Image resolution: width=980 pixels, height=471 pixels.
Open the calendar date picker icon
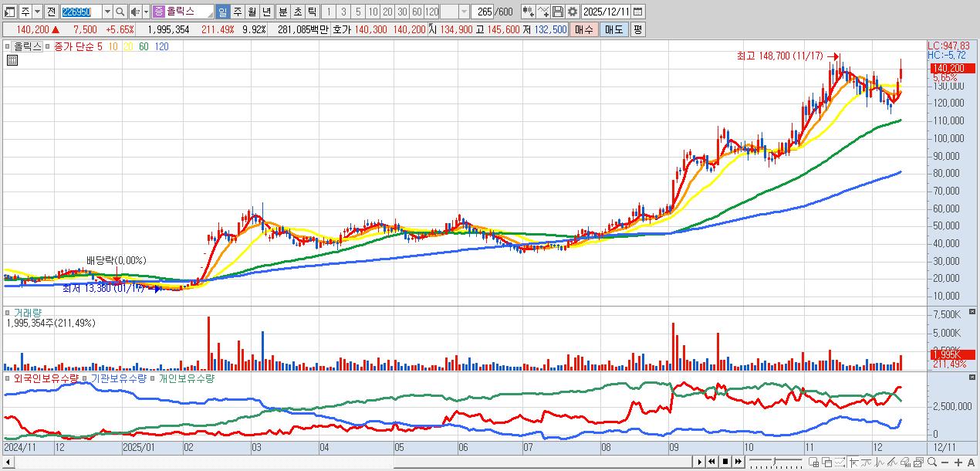640,12
